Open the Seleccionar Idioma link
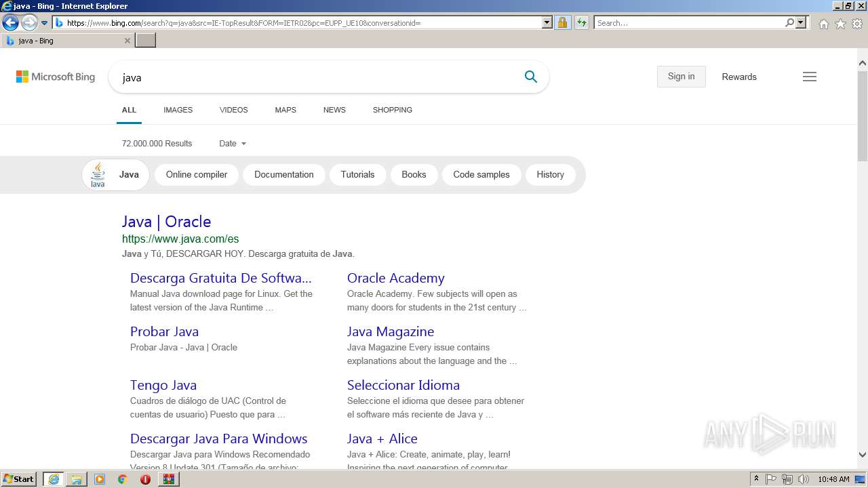This screenshot has height=488, width=868. tap(403, 385)
